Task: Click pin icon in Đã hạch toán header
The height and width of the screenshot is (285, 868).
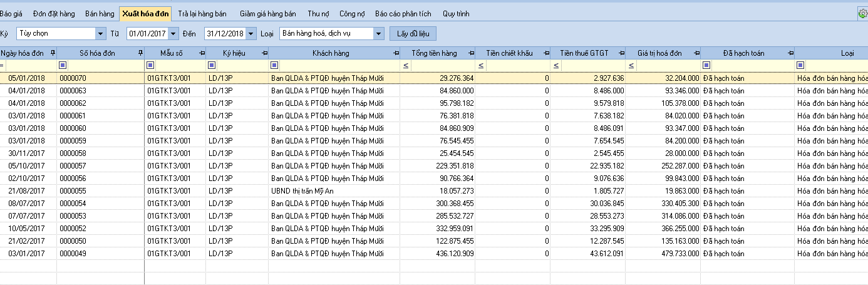Action: [790, 53]
